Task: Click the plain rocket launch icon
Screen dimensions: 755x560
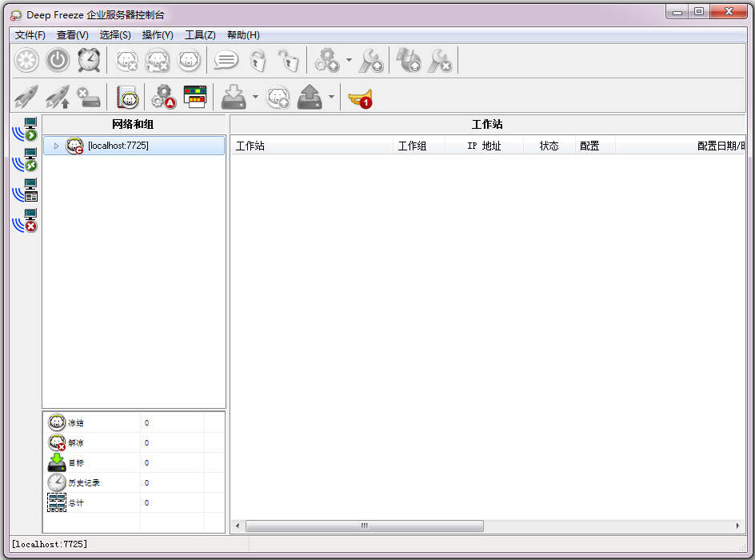Action: tap(26, 97)
